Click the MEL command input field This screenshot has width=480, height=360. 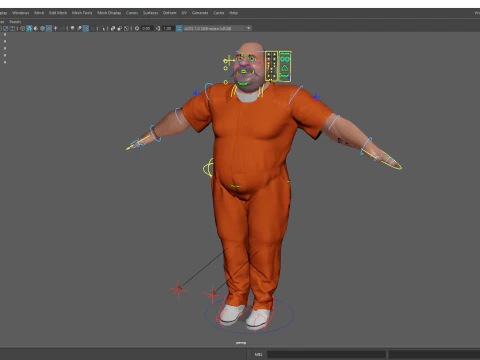(x=327, y=354)
